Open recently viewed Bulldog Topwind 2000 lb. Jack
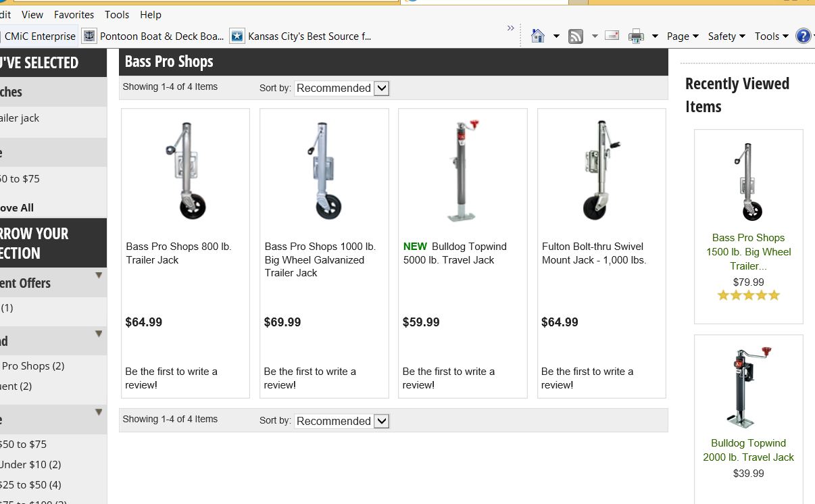Screen dimensions: 815x504 [748, 450]
